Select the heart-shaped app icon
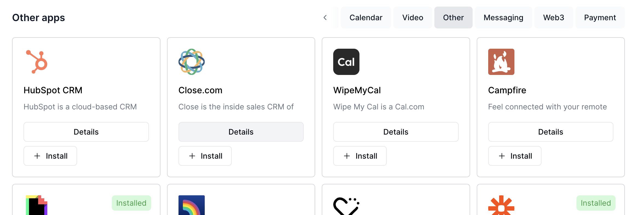The width and height of the screenshot is (644, 215). pos(346,206)
